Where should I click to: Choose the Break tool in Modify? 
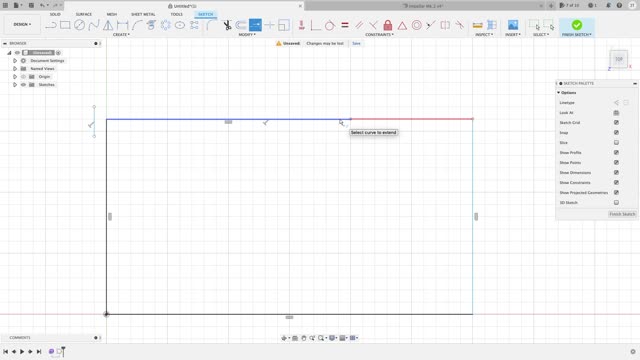(x=269, y=25)
